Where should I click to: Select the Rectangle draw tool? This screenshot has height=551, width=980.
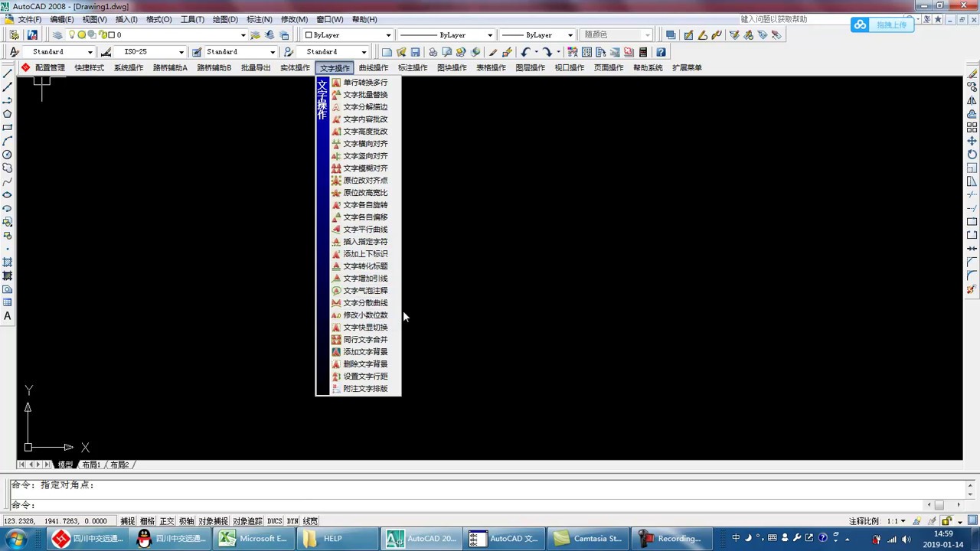pos(8,128)
